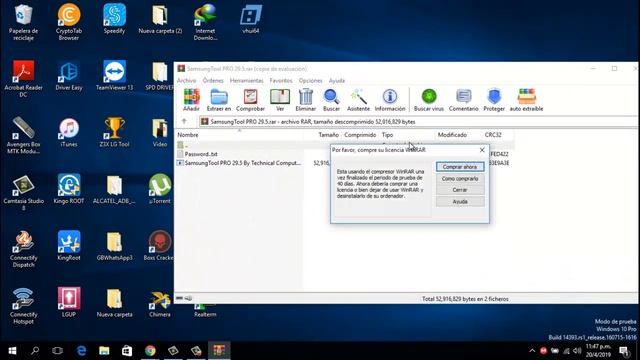Viewport: 640px width, 360px height.
Task: Select LGUP desktop icon
Action: coord(69,302)
